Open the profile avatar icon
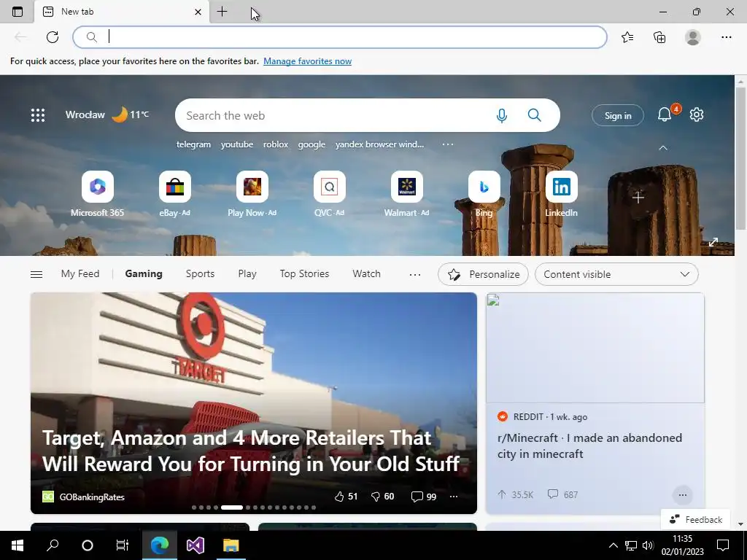This screenshot has width=747, height=560. point(693,37)
